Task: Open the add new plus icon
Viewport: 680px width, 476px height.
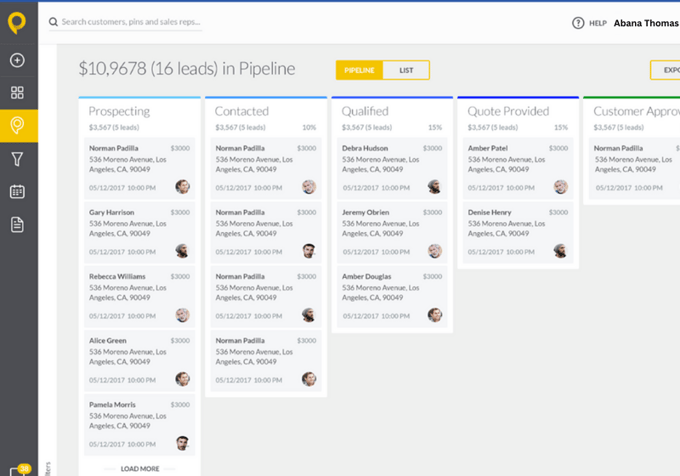Action: tap(17, 60)
